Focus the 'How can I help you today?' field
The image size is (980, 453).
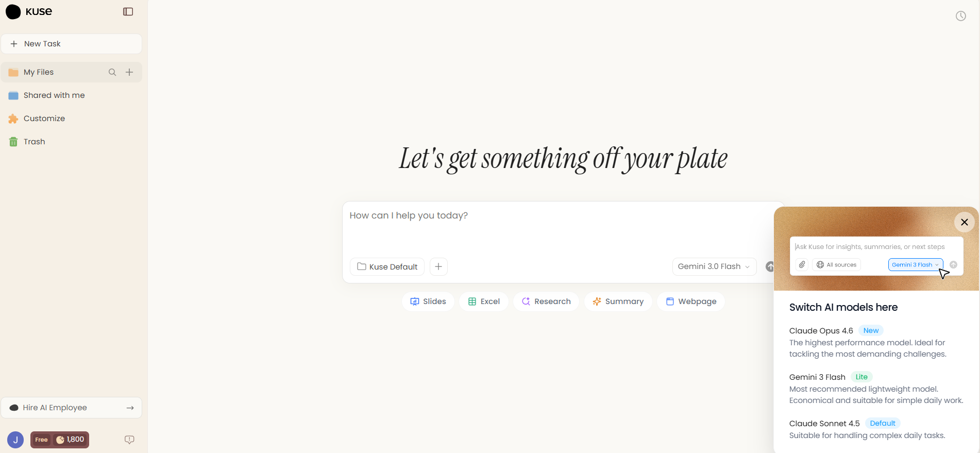point(556,227)
